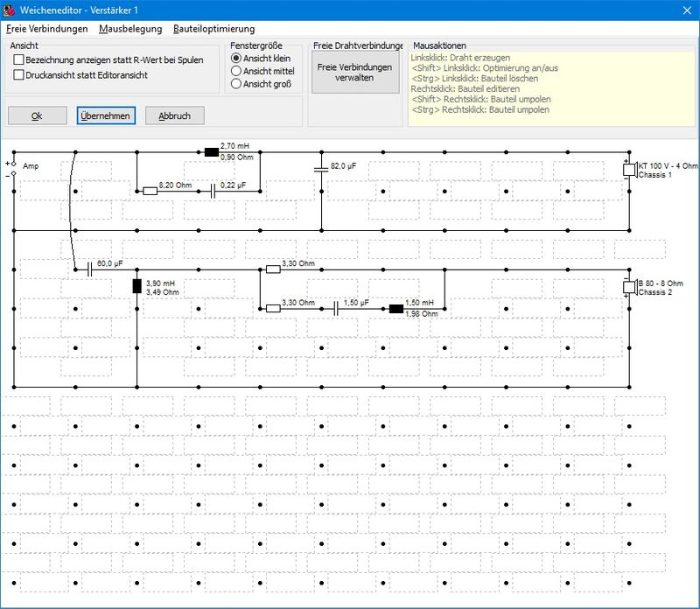Click 'Rechtsklick: Bauteil editieren' hint text
The image size is (700, 609).
(x=465, y=89)
